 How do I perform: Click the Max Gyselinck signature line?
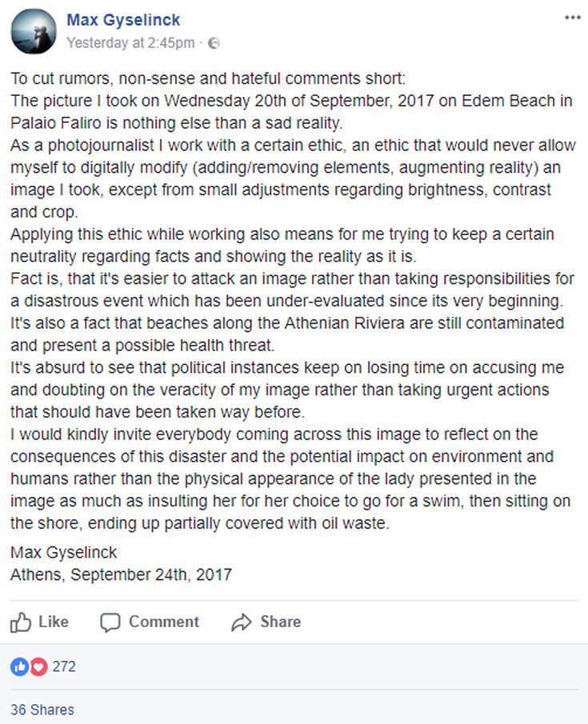click(64, 552)
